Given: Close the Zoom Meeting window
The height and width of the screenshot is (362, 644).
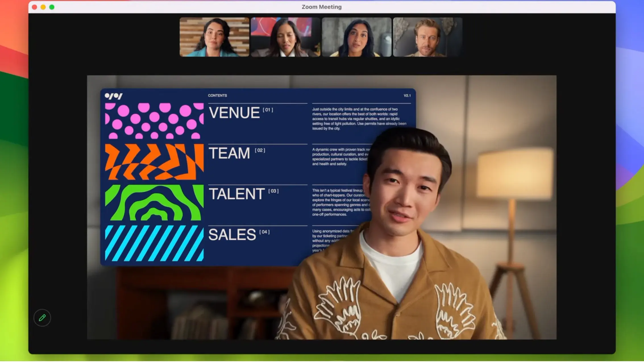Looking at the screenshot, I should pos(34,7).
